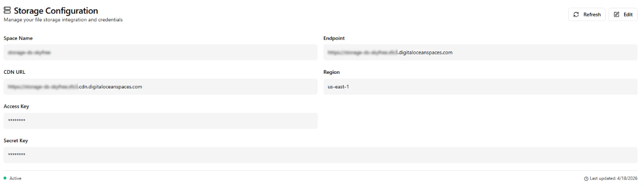Screen dimensions: 644x187
Task: Click the 'Last updated: 4/18/2026' text
Action: 613,179
